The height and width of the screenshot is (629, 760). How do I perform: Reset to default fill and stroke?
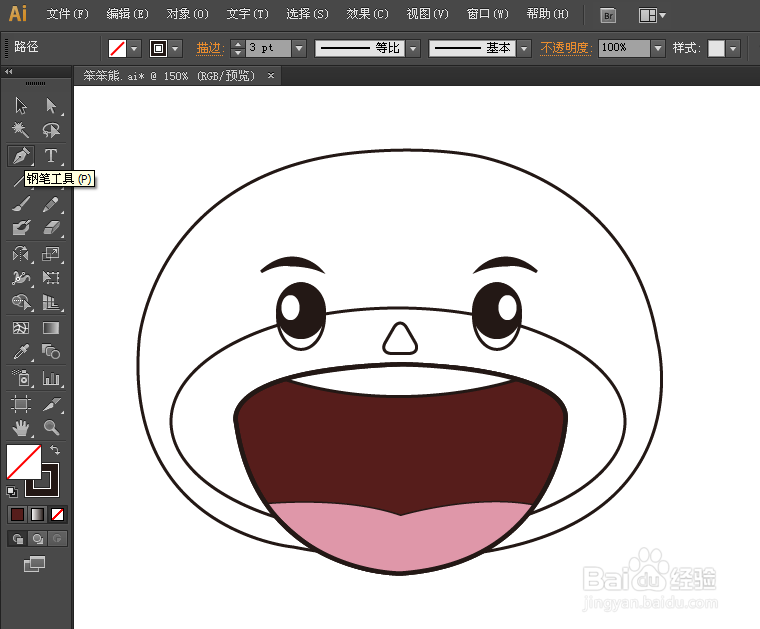click(12, 492)
